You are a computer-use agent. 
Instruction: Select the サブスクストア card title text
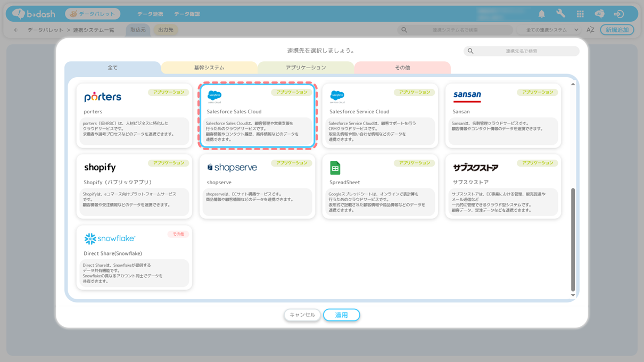click(x=470, y=183)
